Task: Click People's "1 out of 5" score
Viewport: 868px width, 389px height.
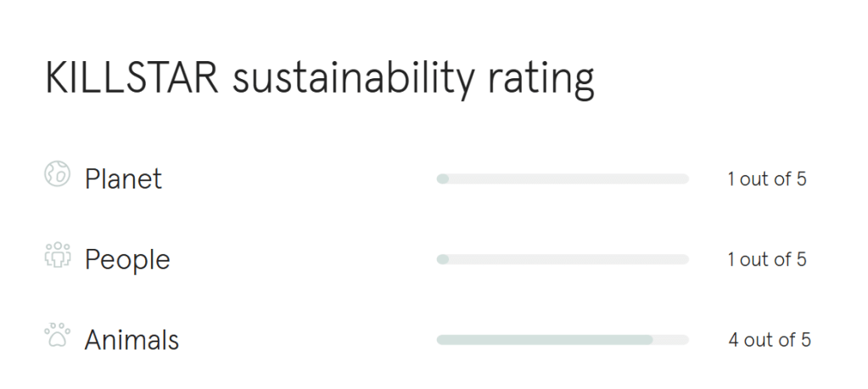Action: 766,259
